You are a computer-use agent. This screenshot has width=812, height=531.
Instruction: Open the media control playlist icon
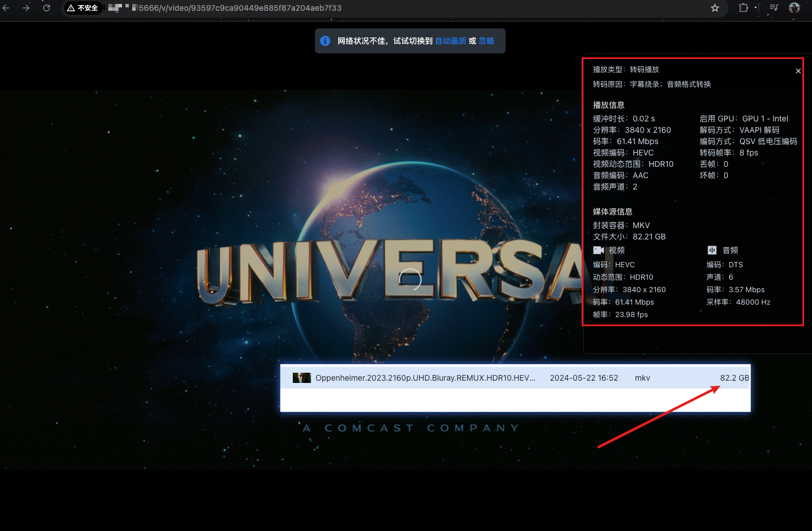tap(774, 8)
